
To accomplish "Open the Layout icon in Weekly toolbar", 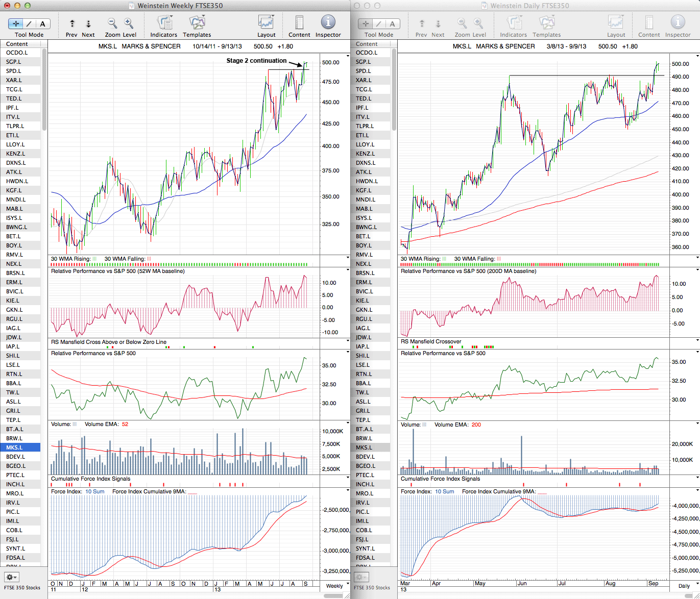I will coord(266,23).
